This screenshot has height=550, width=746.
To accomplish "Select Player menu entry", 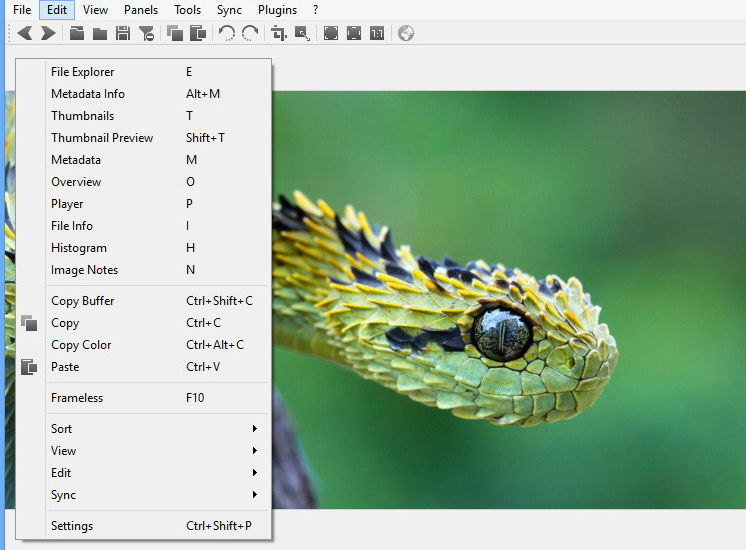I will (144, 204).
